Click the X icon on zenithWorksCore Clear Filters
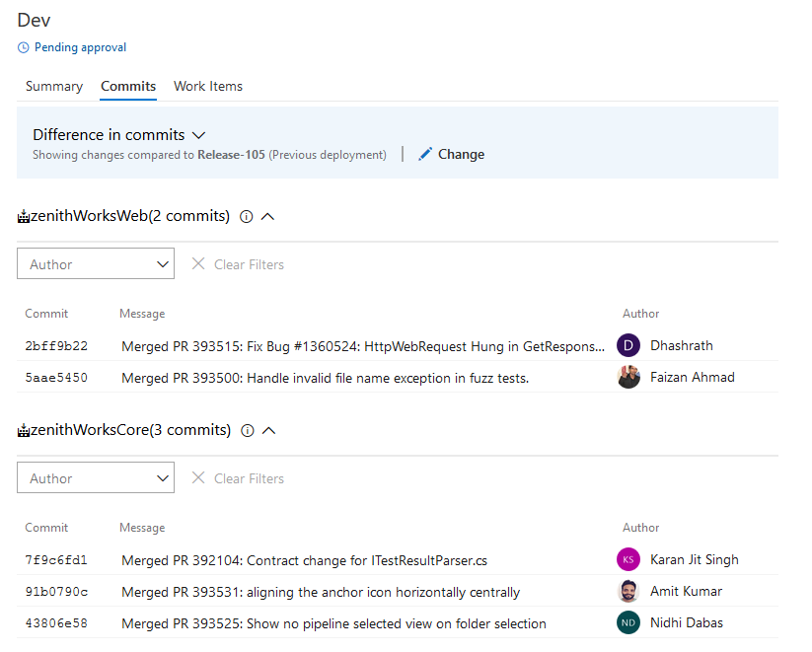This screenshot has width=812, height=652. coord(198,477)
